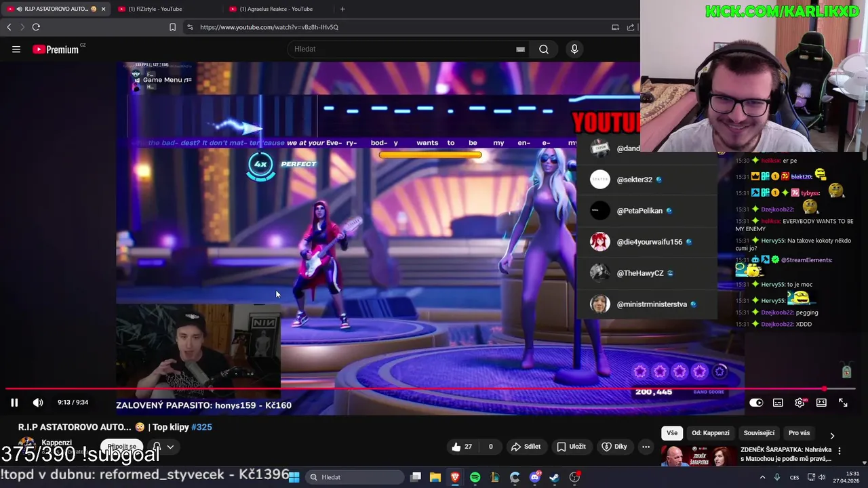Save the video with the Uložit button
Image resolution: width=868 pixels, height=488 pixels.
click(571, 447)
